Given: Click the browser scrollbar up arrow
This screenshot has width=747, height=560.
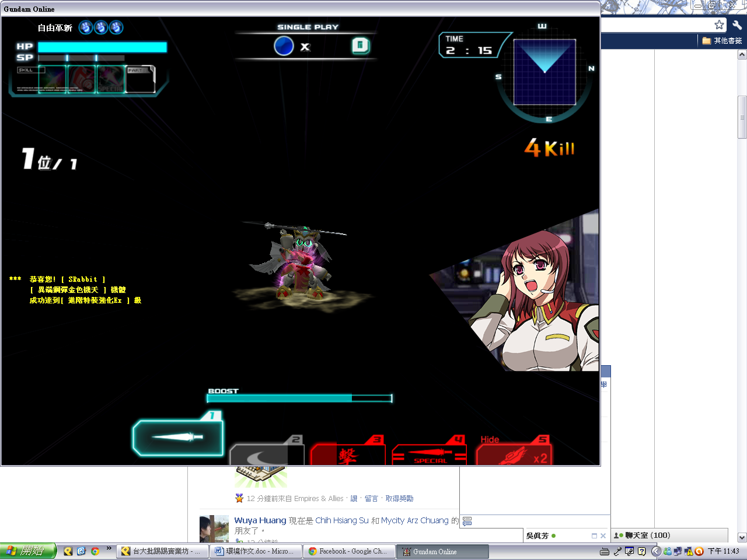Looking at the screenshot, I should (742, 54).
